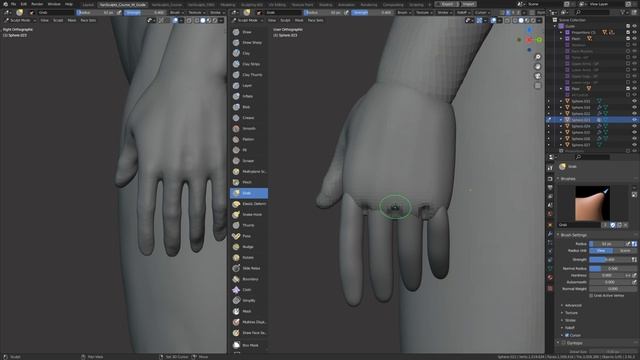Select the Slide Relax brush
Image resolution: width=640 pixels, height=360 pixels.
(x=249, y=268)
